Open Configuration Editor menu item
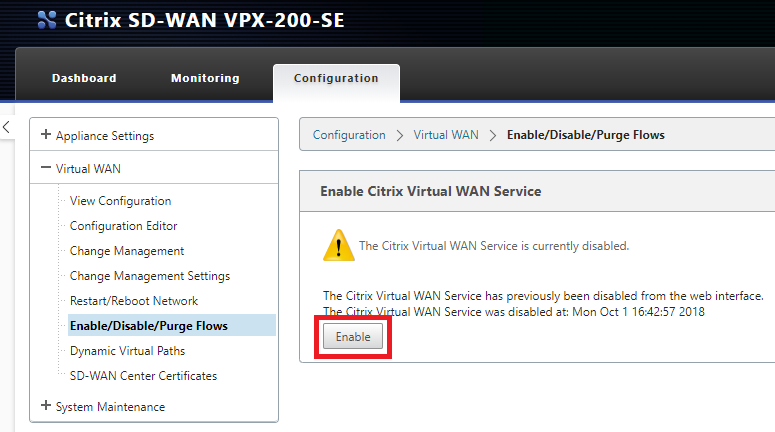 124,226
